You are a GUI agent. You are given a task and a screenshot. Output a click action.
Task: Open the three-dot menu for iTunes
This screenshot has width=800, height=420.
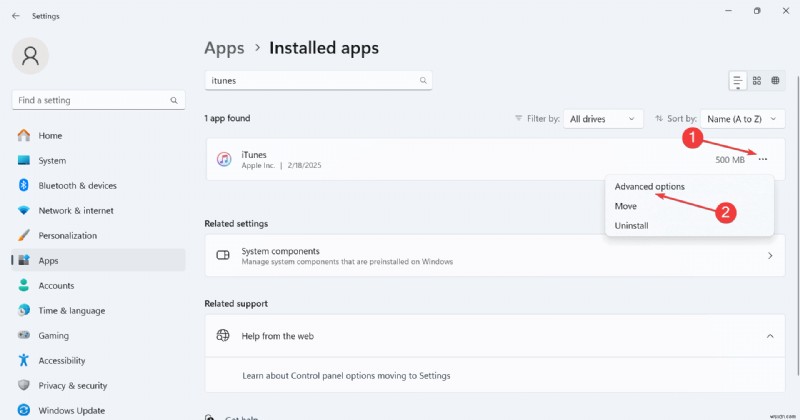click(763, 159)
